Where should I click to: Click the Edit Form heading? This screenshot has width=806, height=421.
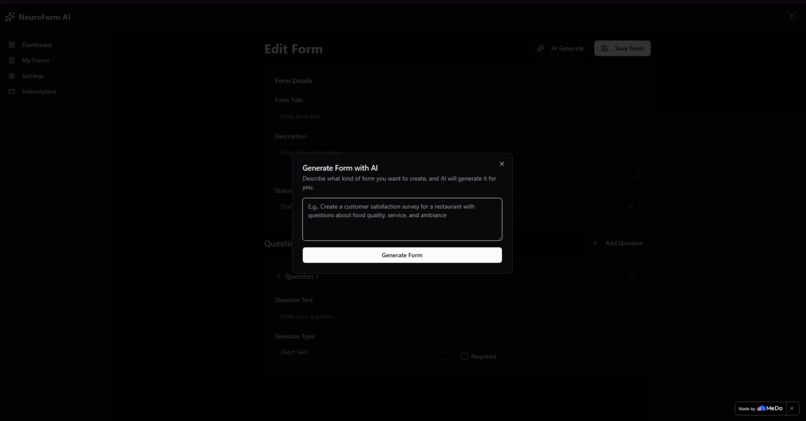coord(294,49)
